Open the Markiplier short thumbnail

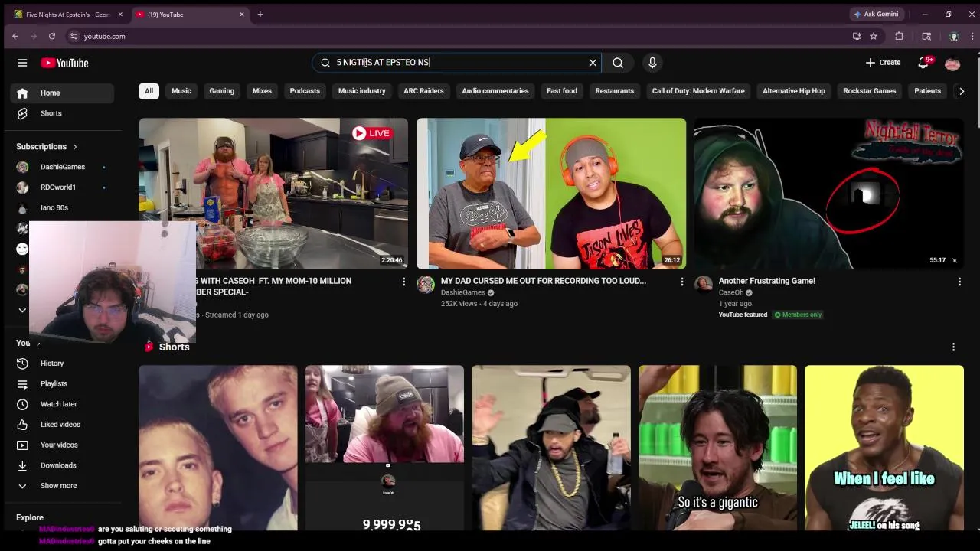[x=717, y=448]
